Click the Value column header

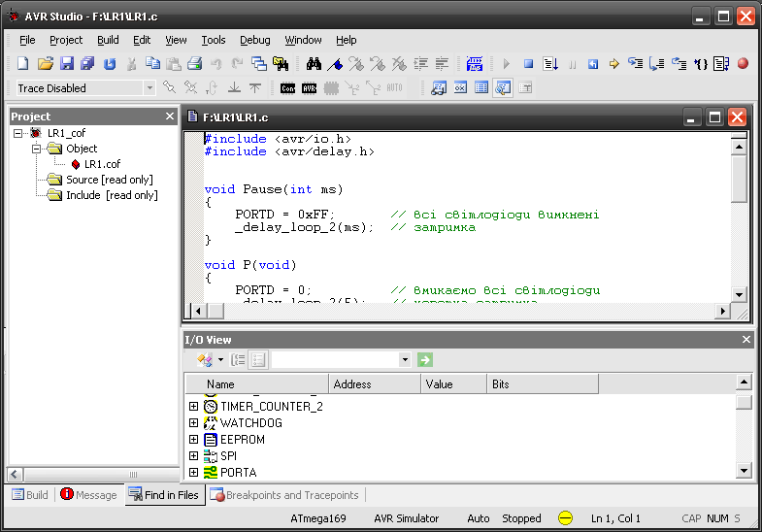click(x=453, y=383)
